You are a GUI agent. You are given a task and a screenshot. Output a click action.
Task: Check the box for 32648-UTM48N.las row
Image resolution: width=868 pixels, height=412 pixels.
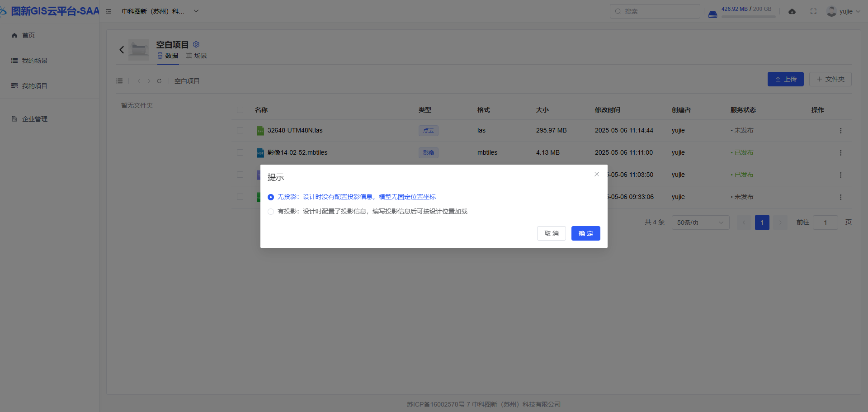(x=240, y=130)
